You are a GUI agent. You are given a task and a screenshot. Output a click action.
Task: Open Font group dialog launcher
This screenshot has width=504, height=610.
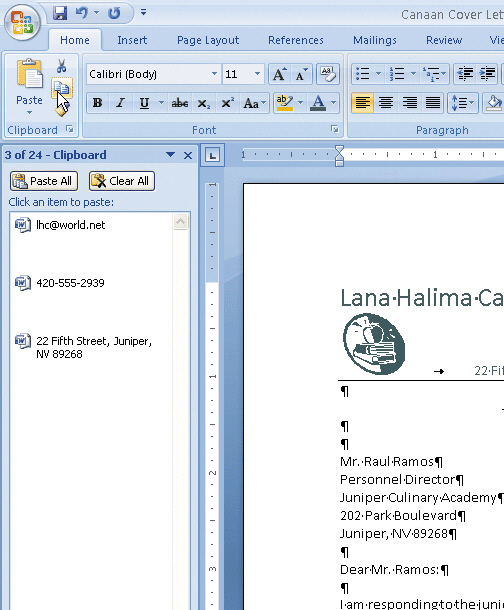(334, 129)
